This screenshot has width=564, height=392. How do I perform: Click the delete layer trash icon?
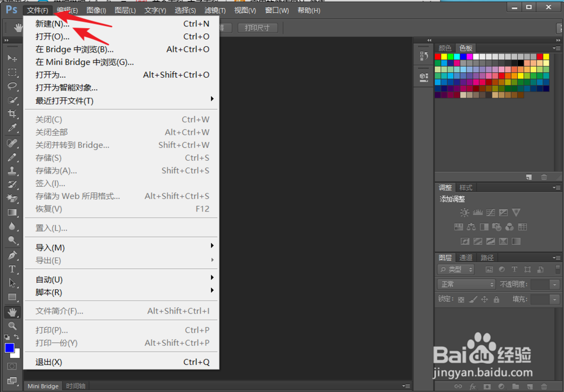(x=544, y=386)
